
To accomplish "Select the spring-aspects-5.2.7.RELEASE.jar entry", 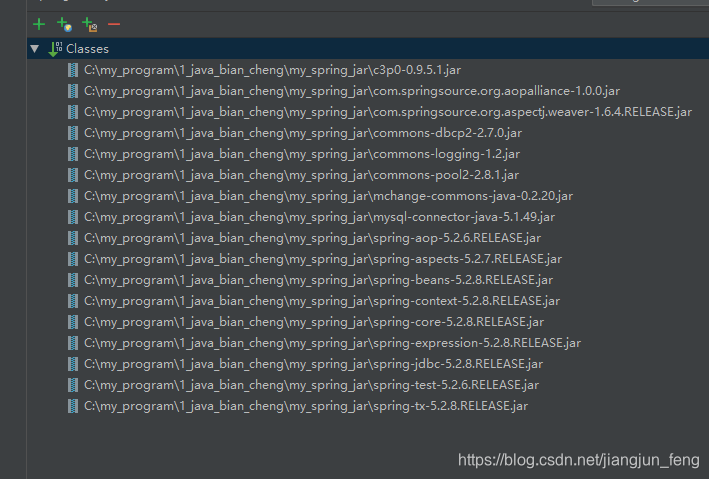I will pos(323,259).
